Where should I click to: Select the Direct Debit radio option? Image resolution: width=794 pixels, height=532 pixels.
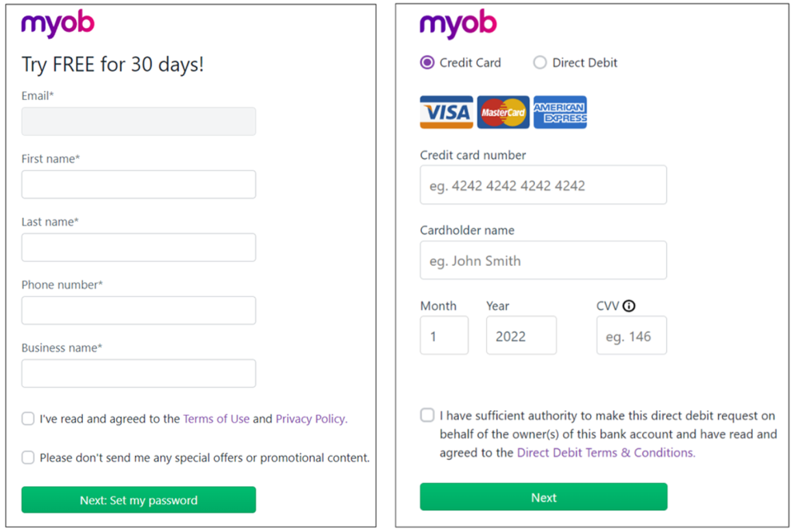point(540,62)
